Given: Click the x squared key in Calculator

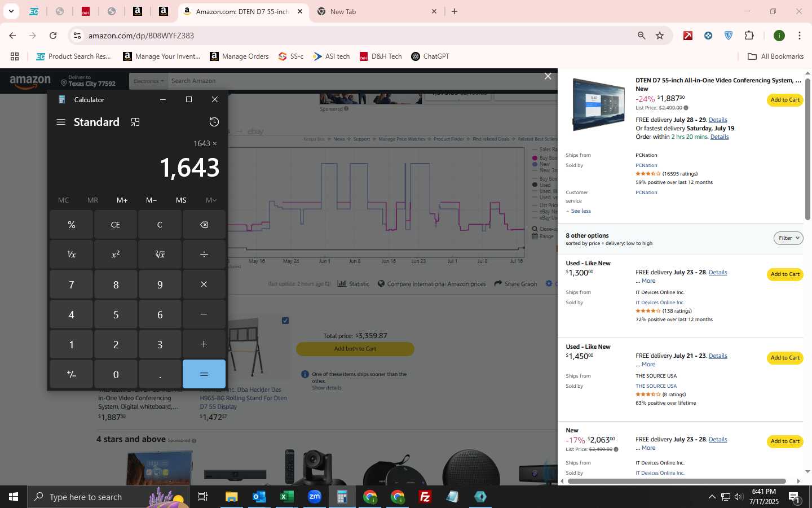Looking at the screenshot, I should coord(116,255).
